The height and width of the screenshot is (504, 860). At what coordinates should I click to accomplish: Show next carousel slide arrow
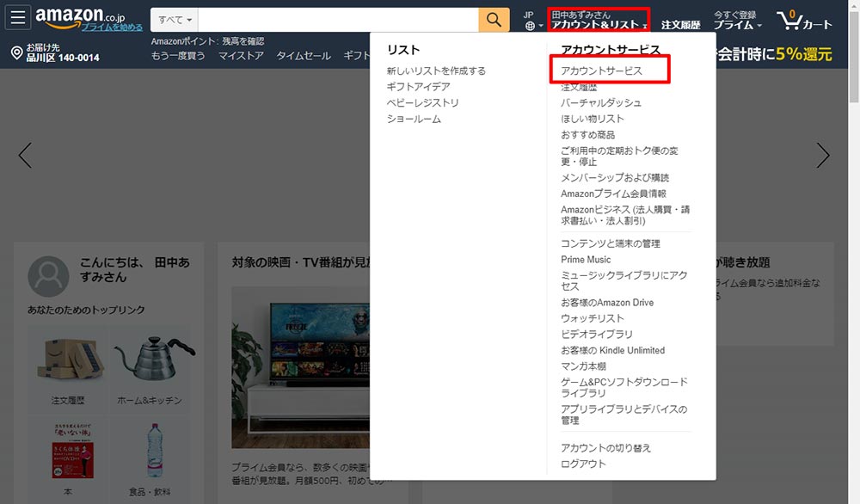823,155
